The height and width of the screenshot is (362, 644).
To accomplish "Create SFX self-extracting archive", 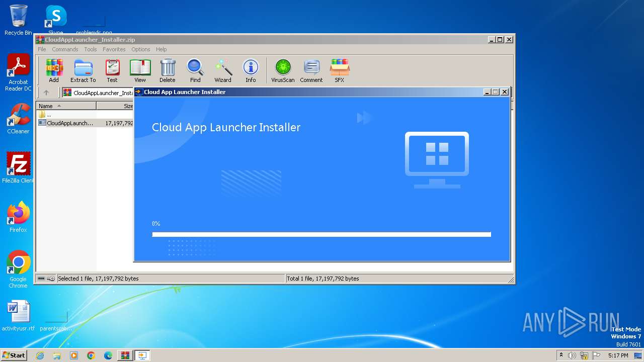I will point(340,71).
